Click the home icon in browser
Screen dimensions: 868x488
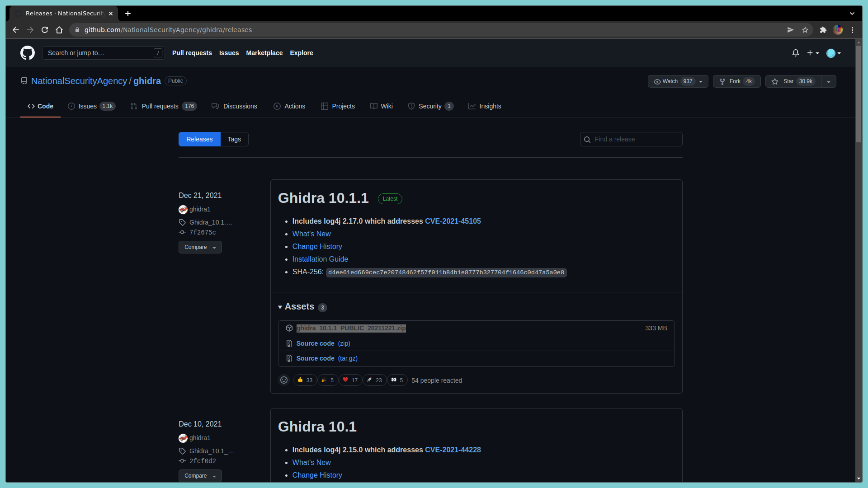pyautogui.click(x=59, y=30)
